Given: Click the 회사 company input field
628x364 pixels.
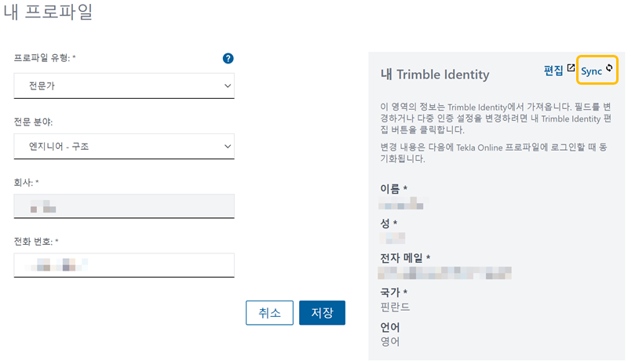Looking at the screenshot, I should (124, 206).
